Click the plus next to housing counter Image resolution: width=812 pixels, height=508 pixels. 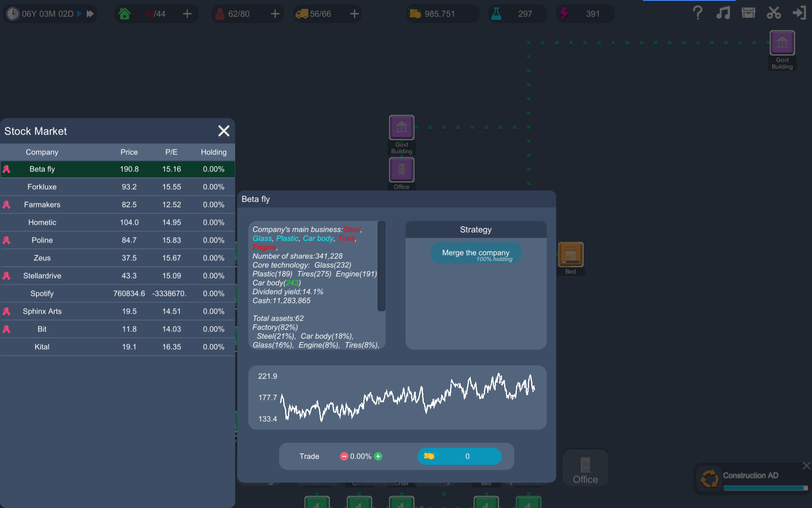click(x=187, y=14)
